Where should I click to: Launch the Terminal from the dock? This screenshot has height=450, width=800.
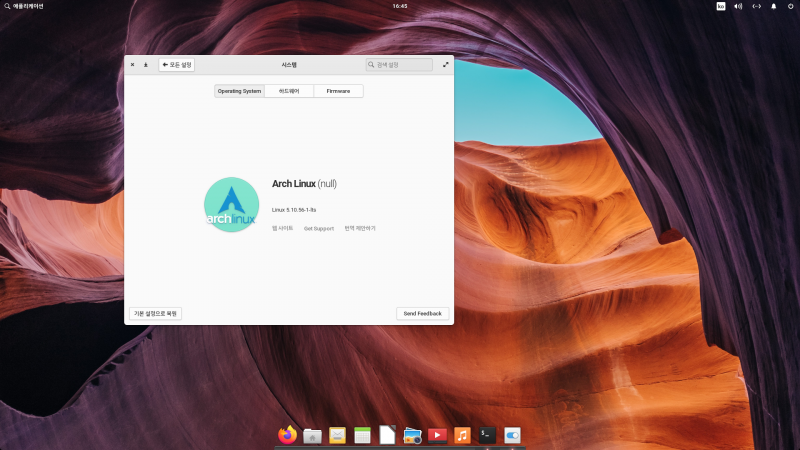[x=487, y=435]
